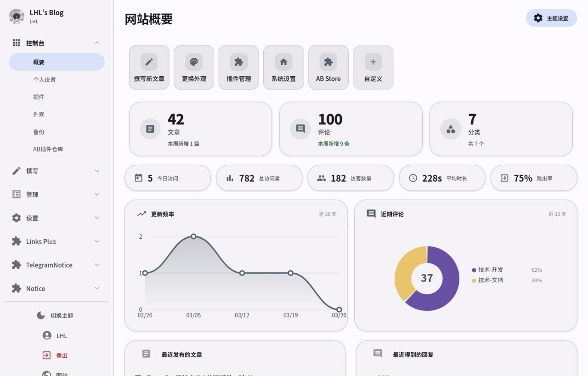Select the 撰写新文章 pencil icon
The height and width of the screenshot is (376, 588).
149,61
